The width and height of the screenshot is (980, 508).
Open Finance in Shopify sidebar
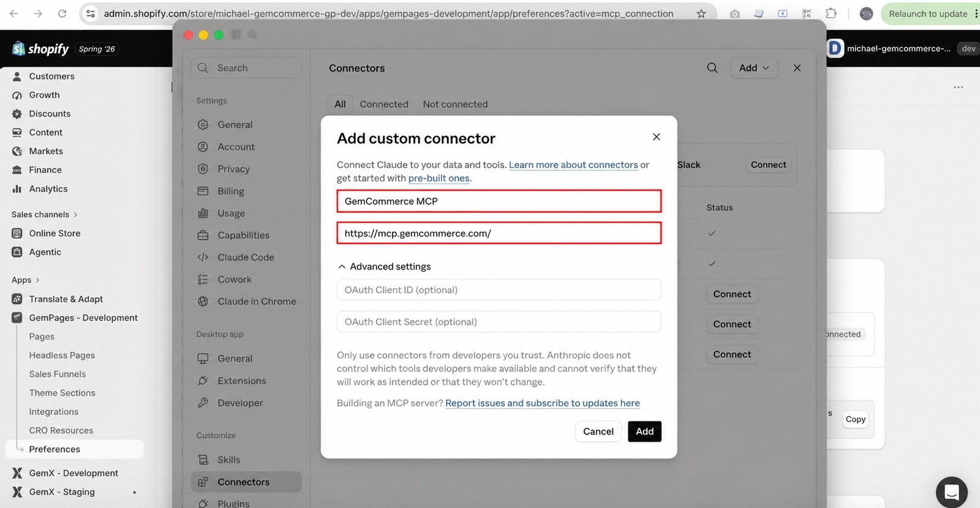coord(45,170)
